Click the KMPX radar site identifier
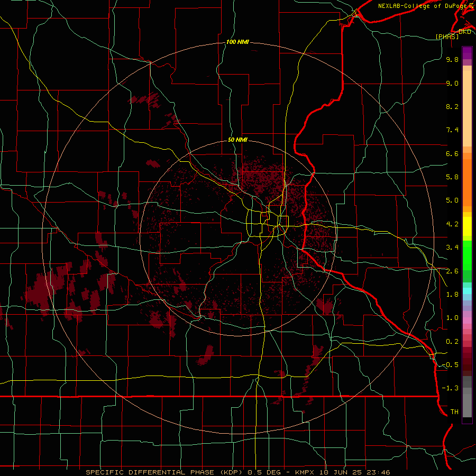 click(x=305, y=472)
